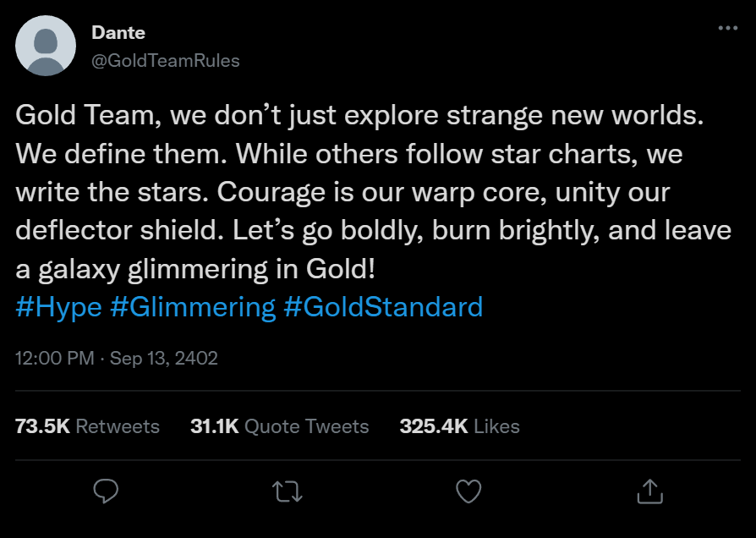View the 325.4K Likes list

pos(459,425)
